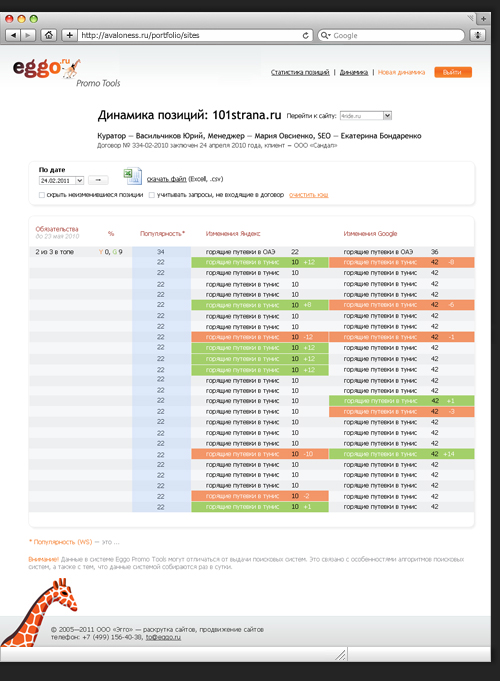The height and width of the screenshot is (681, 500).
Task: Click the arrow button next to the date
Action: 98,180
